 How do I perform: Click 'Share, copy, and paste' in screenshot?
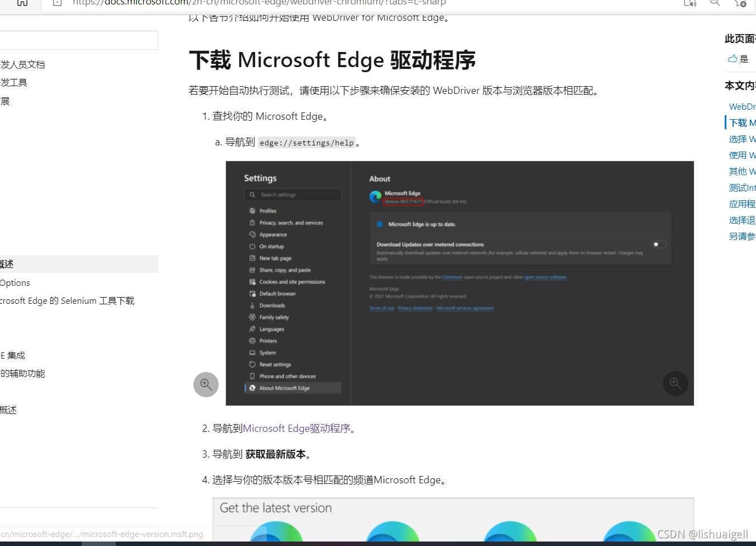coord(285,270)
